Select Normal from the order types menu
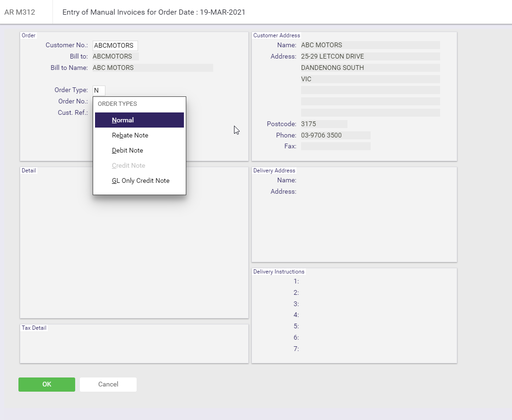The width and height of the screenshot is (512, 420). [x=139, y=120]
